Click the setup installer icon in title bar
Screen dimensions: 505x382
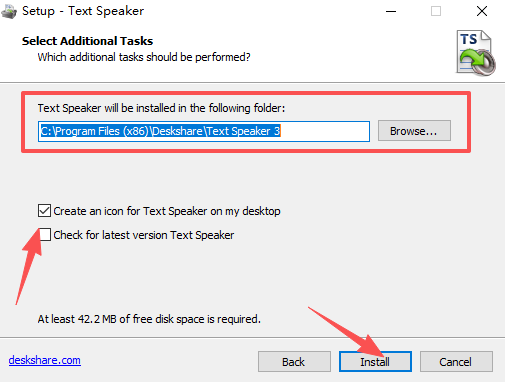coord(9,11)
